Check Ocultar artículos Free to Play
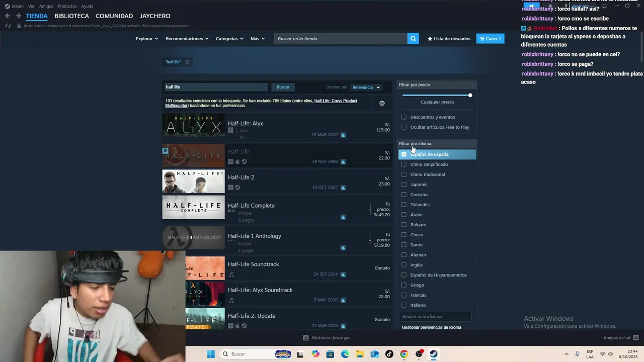Screen dimensions: 644x362 (x=404, y=127)
